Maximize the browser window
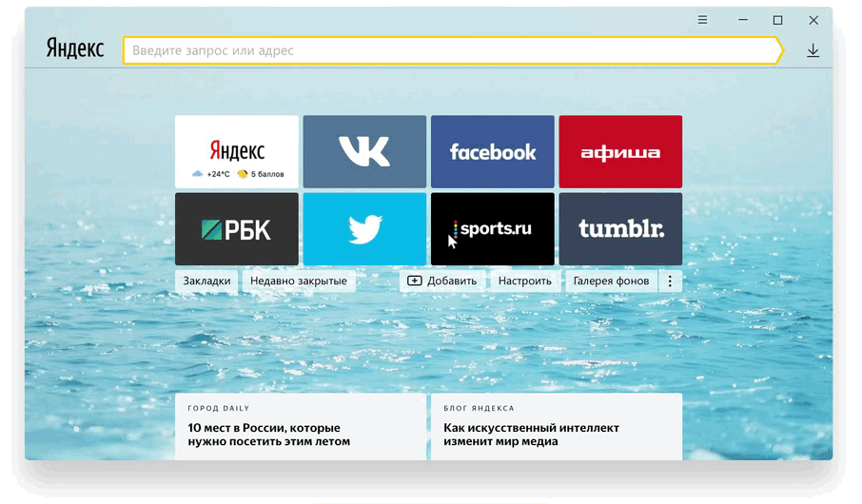The height and width of the screenshot is (504, 862). point(777,20)
